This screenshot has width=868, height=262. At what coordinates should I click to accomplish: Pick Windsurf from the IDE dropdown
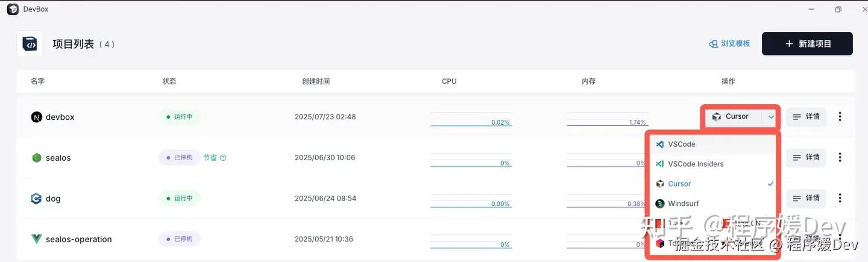coord(683,204)
